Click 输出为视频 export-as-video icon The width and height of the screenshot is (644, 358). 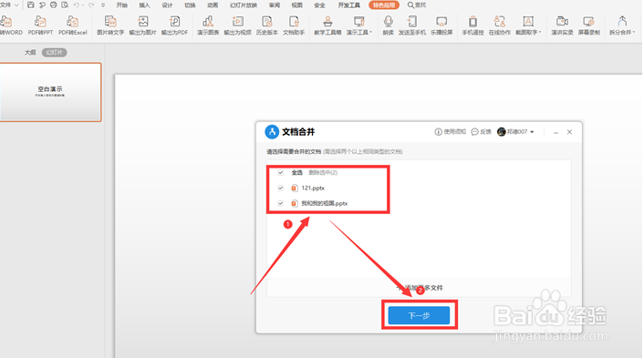click(x=237, y=21)
